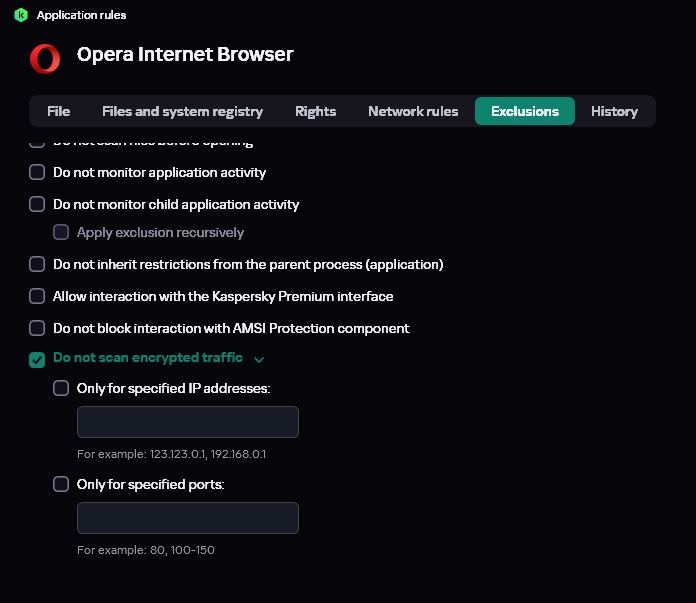This screenshot has width=696, height=603.
Task: Check Only for specified ports option
Action: click(61, 484)
